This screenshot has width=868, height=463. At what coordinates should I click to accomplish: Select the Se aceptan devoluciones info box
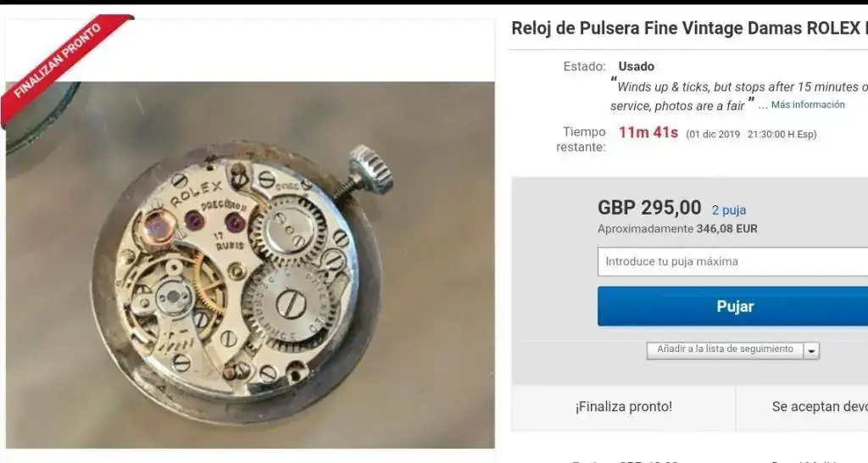click(802, 407)
